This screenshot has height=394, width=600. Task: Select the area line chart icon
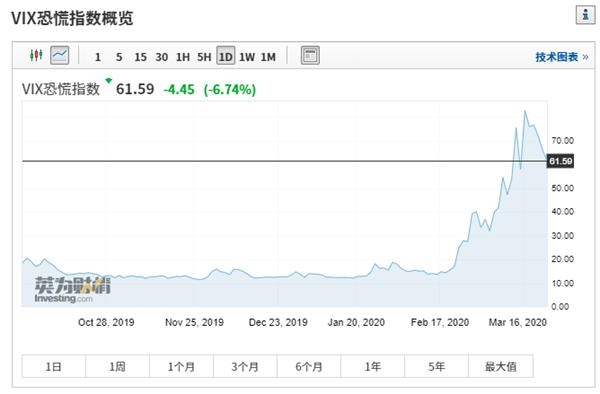click(x=60, y=55)
